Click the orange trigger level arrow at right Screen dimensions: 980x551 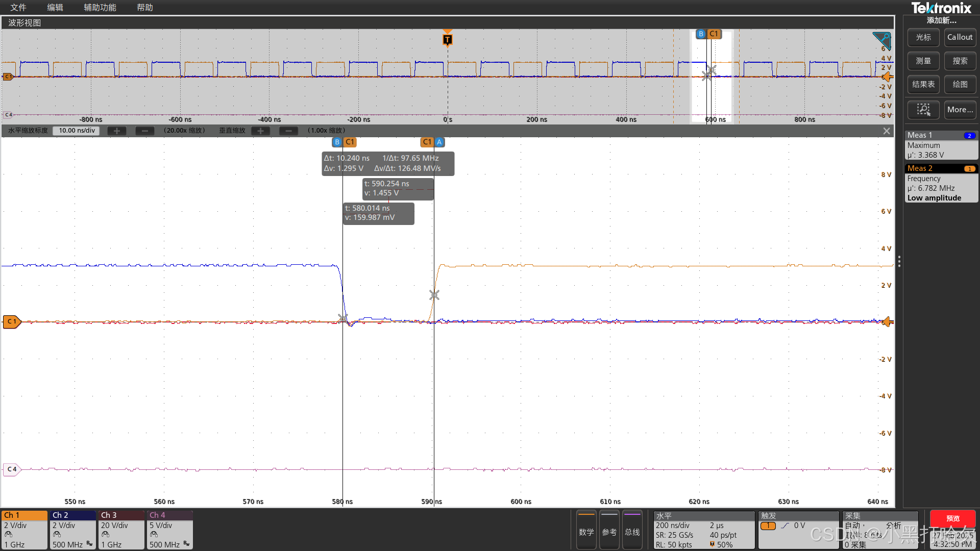[x=888, y=322]
